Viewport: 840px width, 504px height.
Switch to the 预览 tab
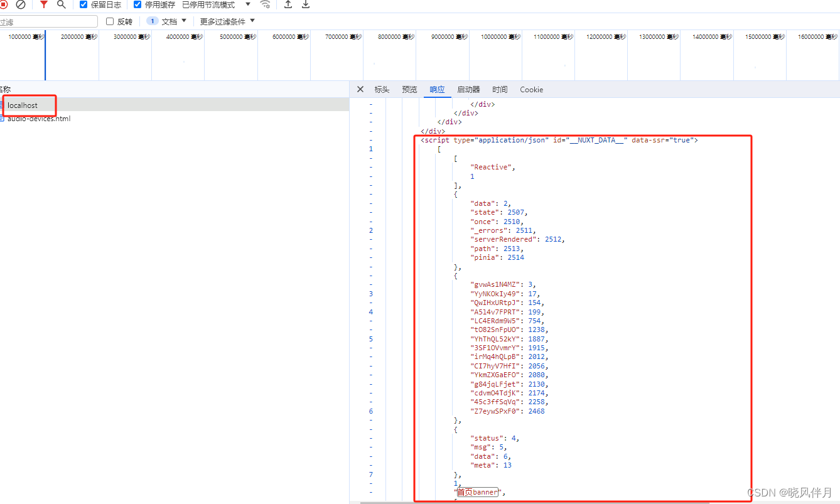(x=409, y=90)
